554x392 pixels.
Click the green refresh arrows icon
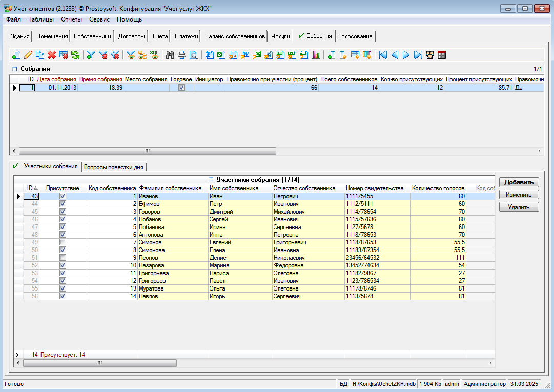[x=75, y=55]
